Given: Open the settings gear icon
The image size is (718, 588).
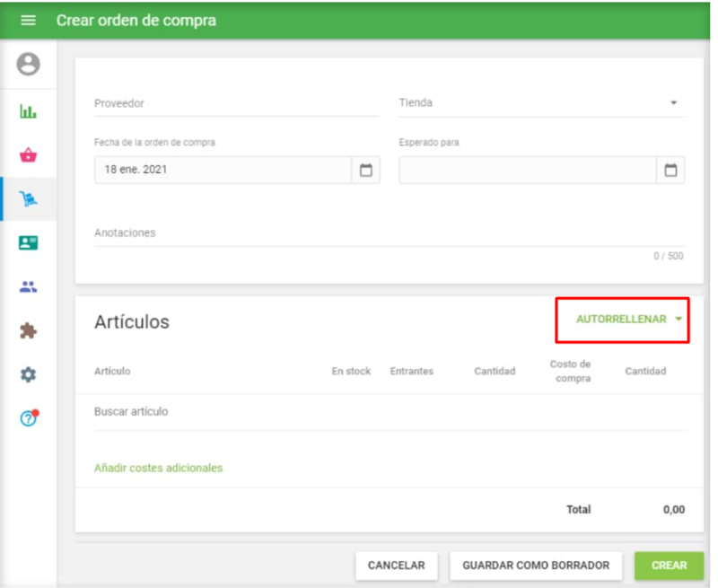Looking at the screenshot, I should click(x=29, y=375).
